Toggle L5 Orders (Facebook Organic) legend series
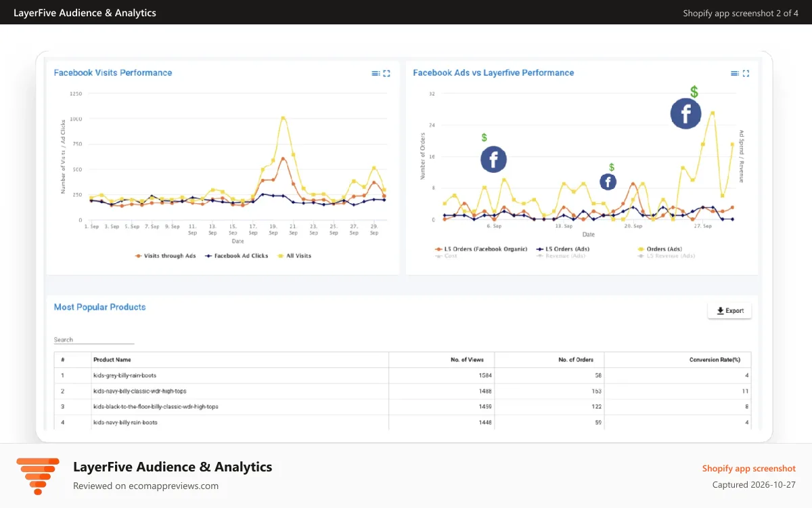Image resolution: width=812 pixels, height=508 pixels. point(481,249)
